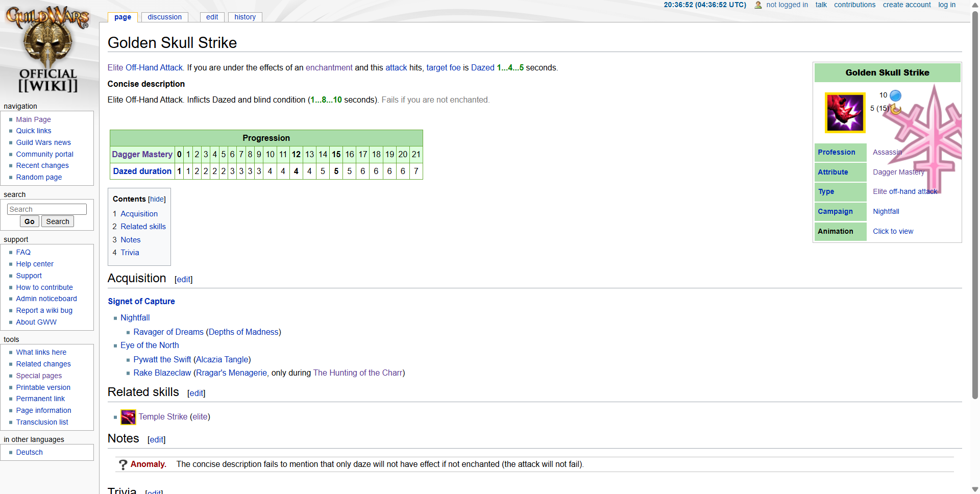This screenshot has width=980, height=494.
Task: Open Main Page in navigation
Action: tap(33, 119)
